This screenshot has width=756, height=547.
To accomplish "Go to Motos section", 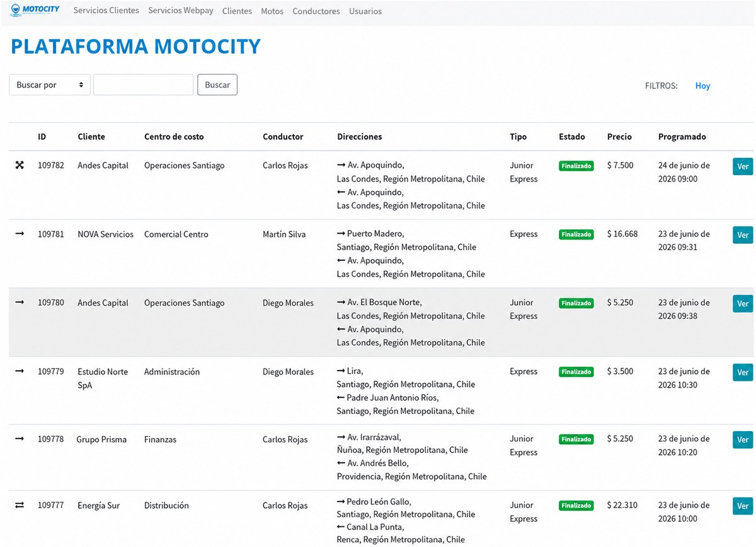I will [272, 11].
